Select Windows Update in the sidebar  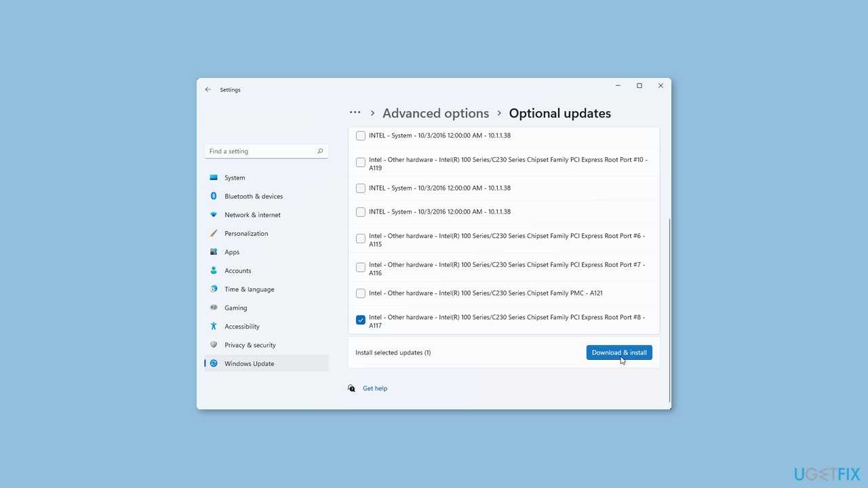[x=267, y=363]
